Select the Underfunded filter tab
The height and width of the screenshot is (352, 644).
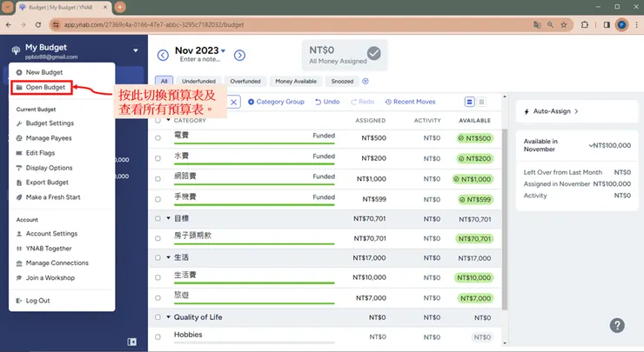click(x=198, y=81)
